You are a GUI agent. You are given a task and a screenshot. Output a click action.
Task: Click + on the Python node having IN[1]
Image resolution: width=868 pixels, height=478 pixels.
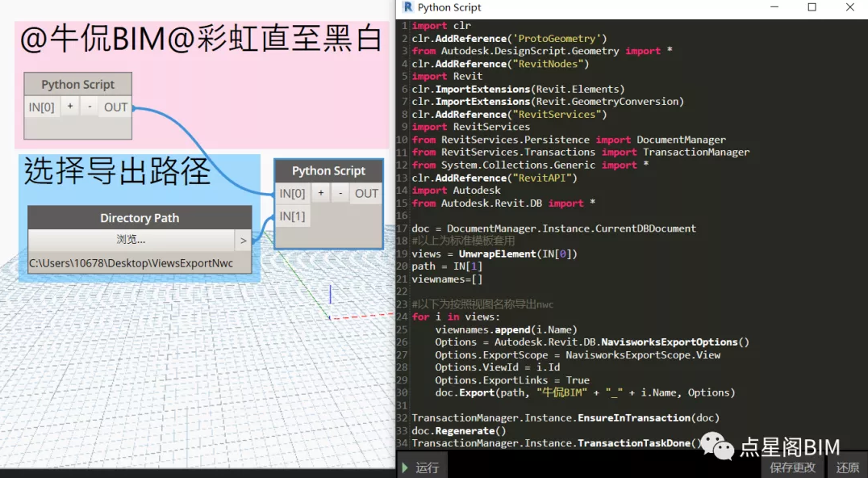tap(321, 193)
